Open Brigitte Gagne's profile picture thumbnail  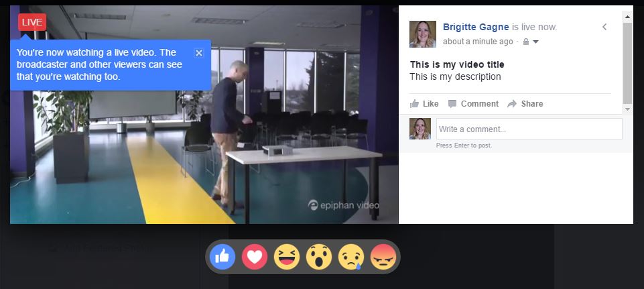(423, 34)
